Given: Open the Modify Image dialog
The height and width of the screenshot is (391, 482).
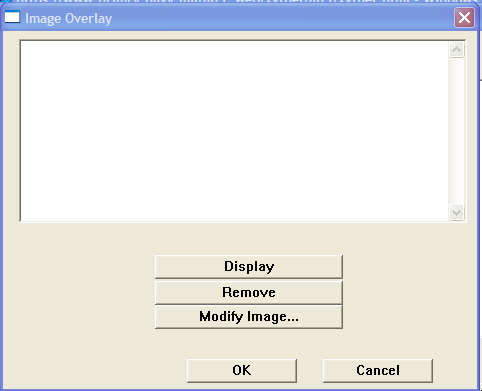Looking at the screenshot, I should [x=249, y=317].
